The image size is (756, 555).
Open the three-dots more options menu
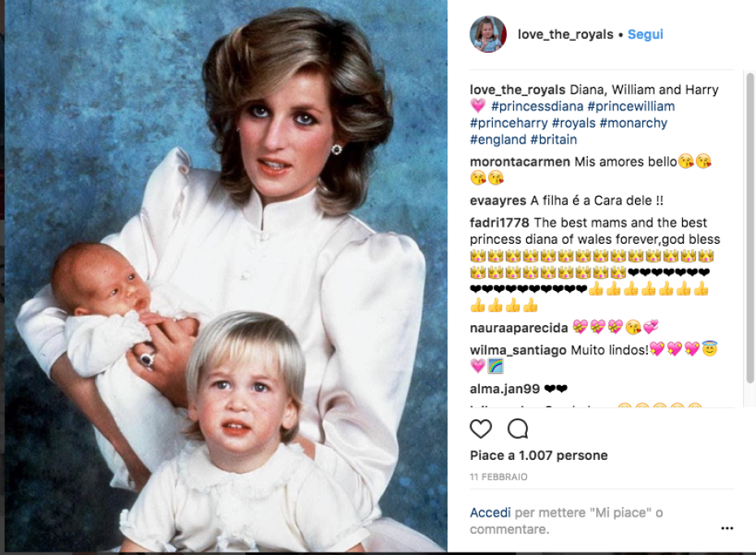727,528
